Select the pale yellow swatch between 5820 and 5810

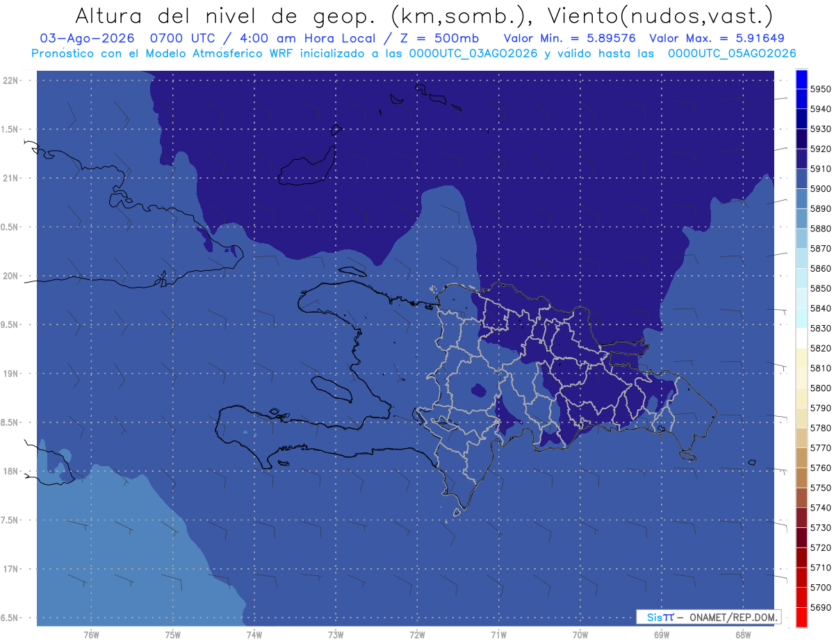[801, 357]
